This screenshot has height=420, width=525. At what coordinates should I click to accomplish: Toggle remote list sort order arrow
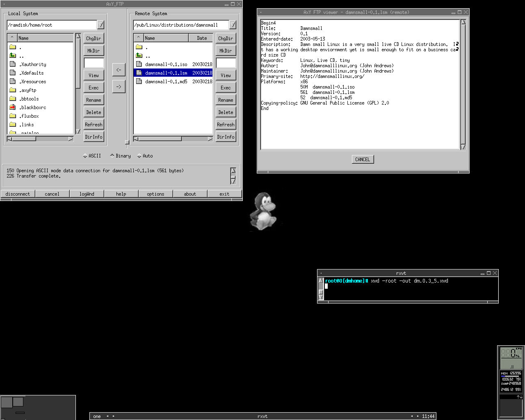[138, 38]
